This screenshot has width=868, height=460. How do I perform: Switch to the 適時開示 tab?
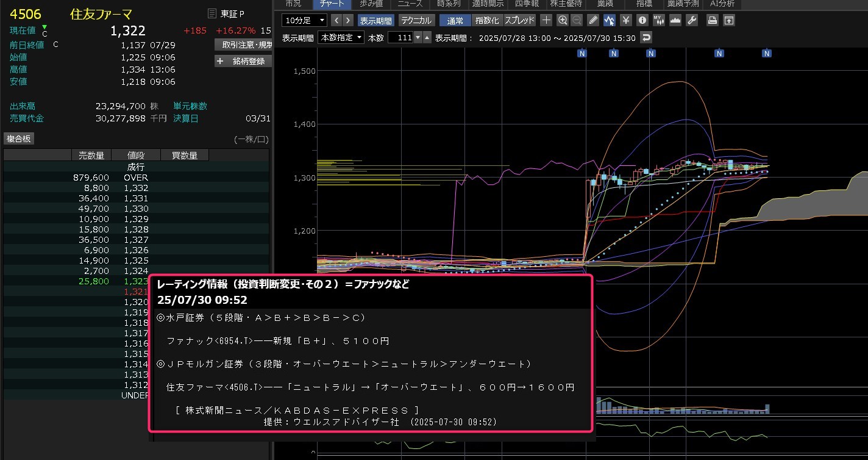pos(488,4)
